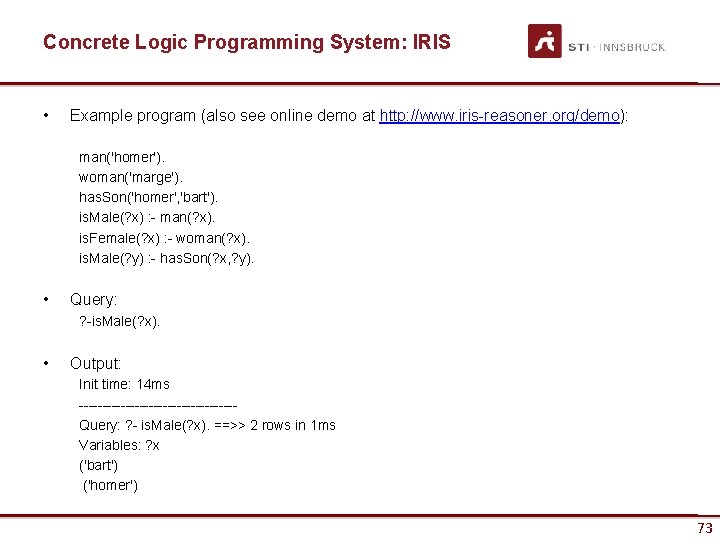Click the 'Query:' bullet heading
The image size is (720, 540).
(x=93, y=299)
